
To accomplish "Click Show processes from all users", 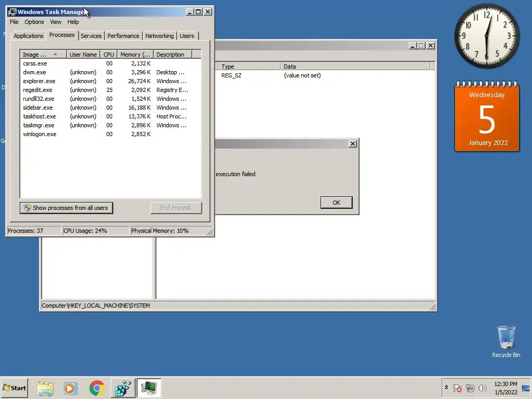I will 66,208.
